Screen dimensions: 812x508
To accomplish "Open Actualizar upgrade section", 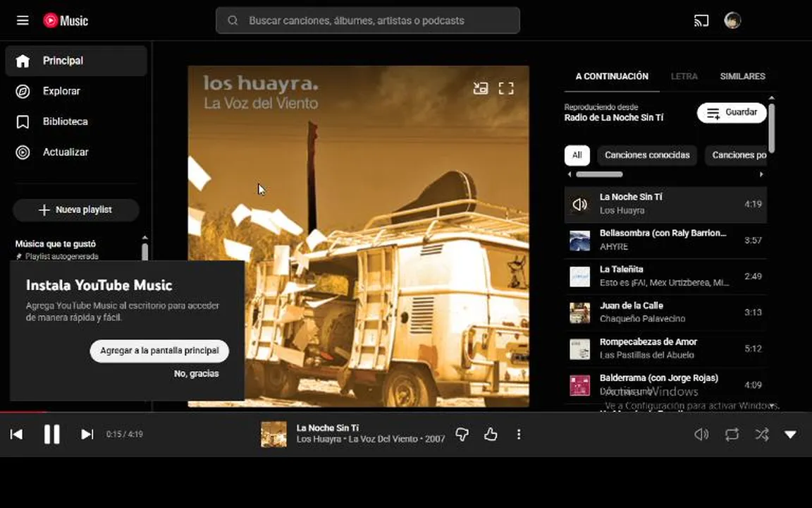I will (x=76, y=152).
